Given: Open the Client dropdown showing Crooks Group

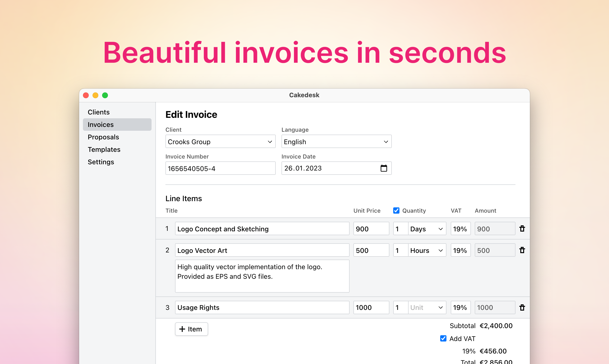Looking at the screenshot, I should click(x=221, y=142).
